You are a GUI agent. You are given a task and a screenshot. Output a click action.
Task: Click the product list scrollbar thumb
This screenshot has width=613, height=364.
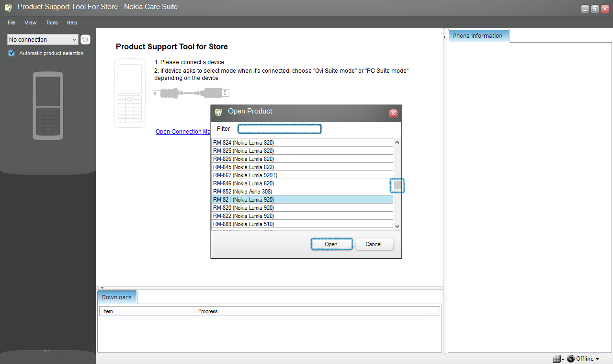397,185
